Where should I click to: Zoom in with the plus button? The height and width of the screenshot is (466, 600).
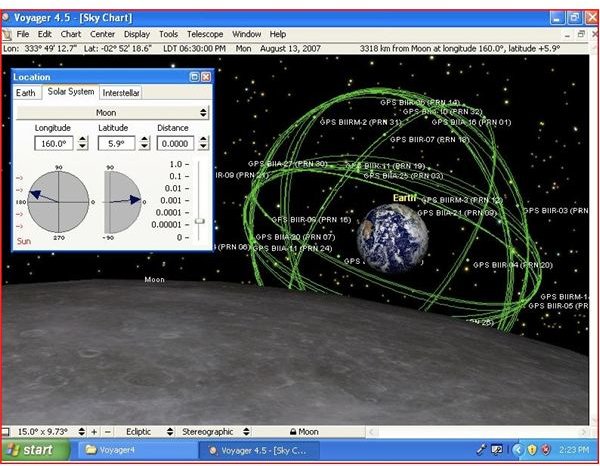94,432
